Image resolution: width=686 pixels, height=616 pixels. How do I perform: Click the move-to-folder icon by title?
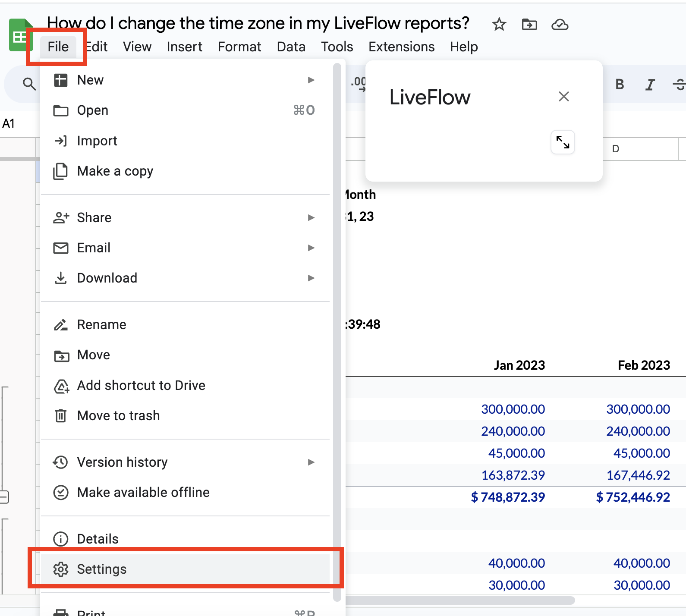[529, 25]
